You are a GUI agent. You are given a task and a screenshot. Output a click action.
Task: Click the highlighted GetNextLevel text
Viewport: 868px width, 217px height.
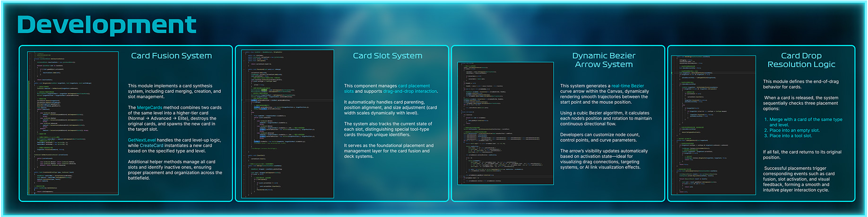click(142, 140)
